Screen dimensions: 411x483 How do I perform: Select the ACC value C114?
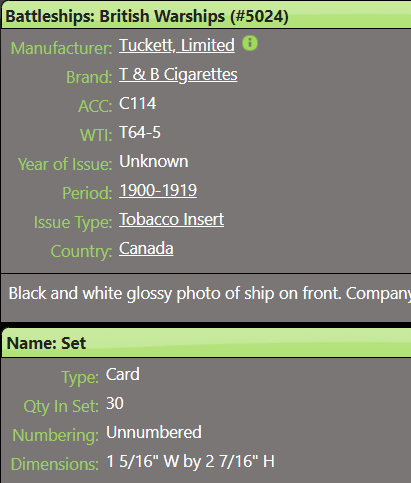pos(137,104)
